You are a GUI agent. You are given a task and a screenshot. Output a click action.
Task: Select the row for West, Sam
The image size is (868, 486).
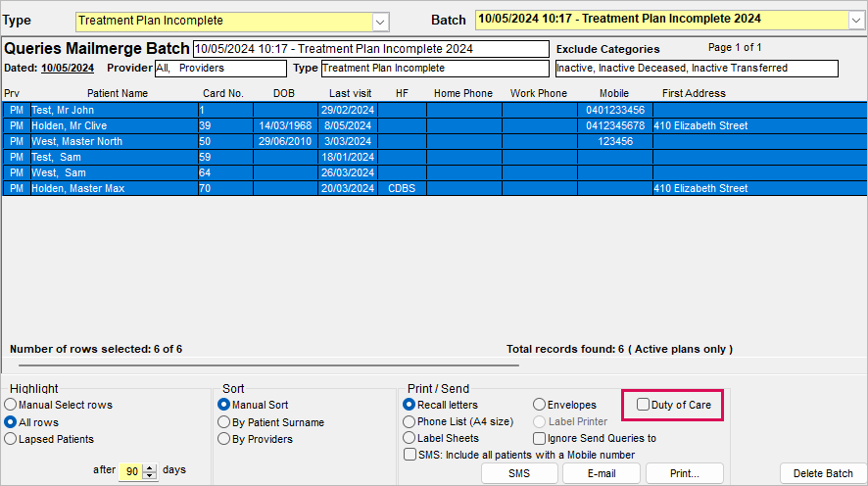pyautogui.click(x=435, y=172)
